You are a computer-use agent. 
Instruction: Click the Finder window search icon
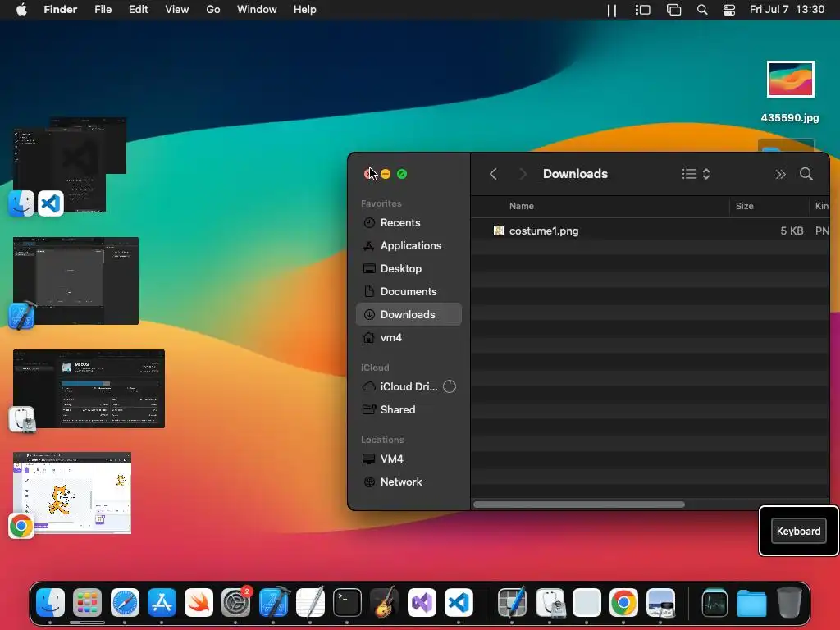tap(806, 174)
